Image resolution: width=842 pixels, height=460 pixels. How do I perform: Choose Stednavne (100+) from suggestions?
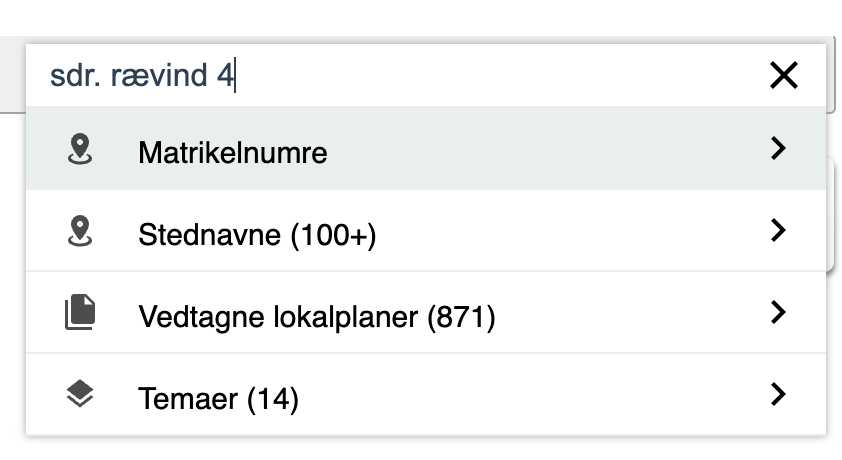[x=256, y=236]
